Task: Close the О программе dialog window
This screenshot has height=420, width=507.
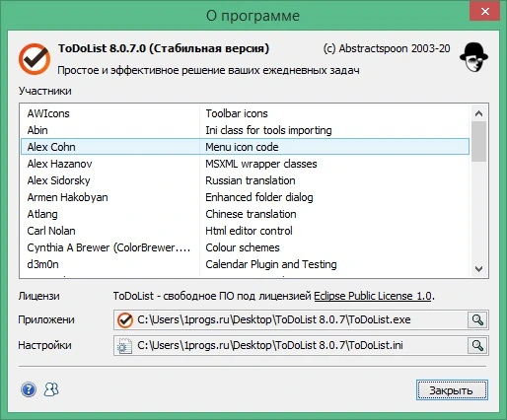Action: click(x=485, y=12)
